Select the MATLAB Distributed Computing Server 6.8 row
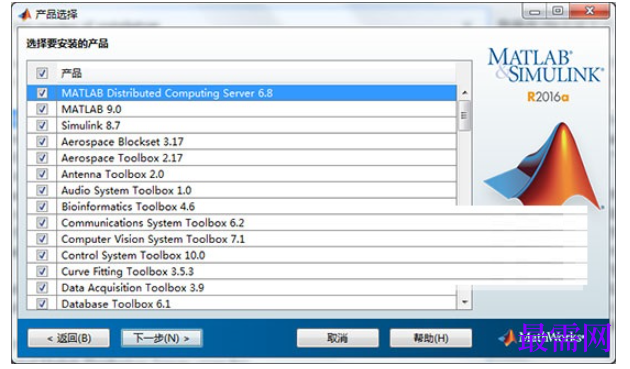Viewport: 630px width, 369px height. coord(242,93)
